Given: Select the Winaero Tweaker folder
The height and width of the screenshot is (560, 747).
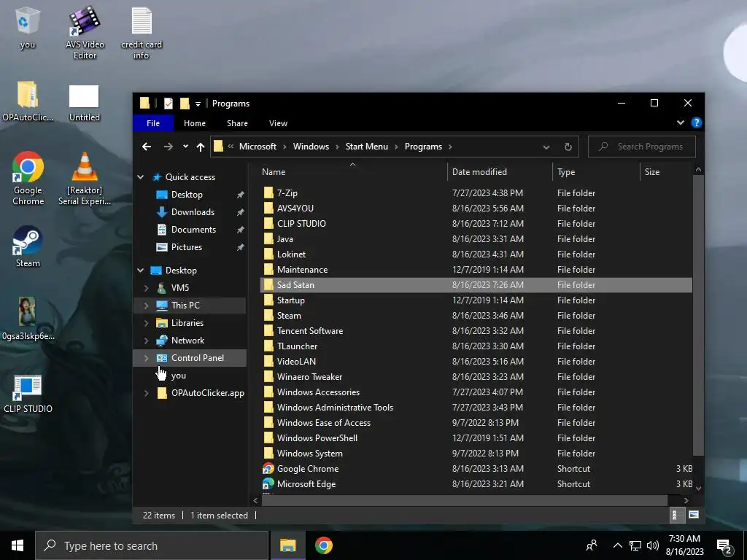Looking at the screenshot, I should point(476,377).
